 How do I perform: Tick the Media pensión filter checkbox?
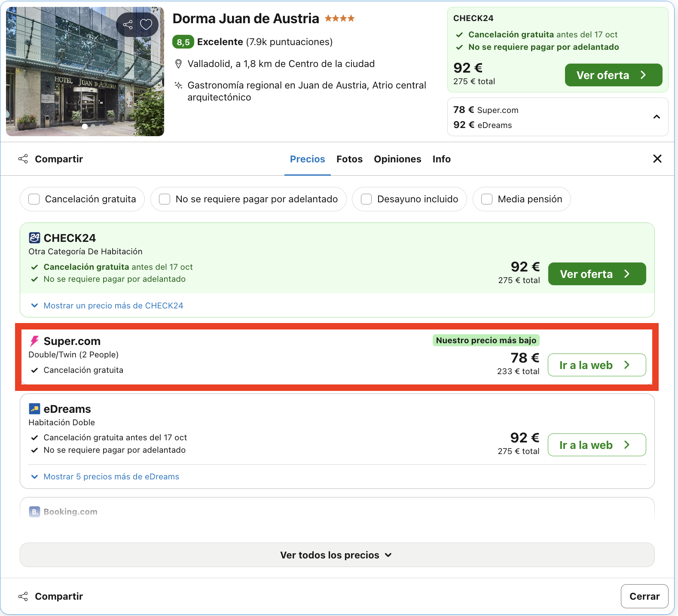point(487,199)
